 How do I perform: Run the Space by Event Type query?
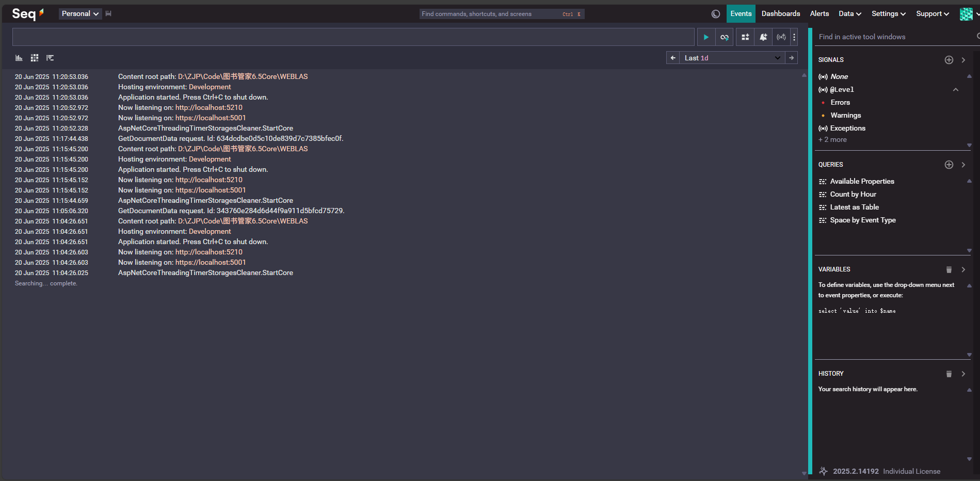(x=863, y=220)
